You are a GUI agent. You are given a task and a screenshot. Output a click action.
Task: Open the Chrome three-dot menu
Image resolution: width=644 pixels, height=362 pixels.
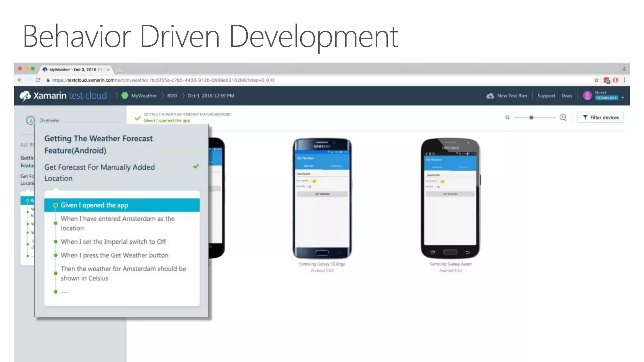625,80
